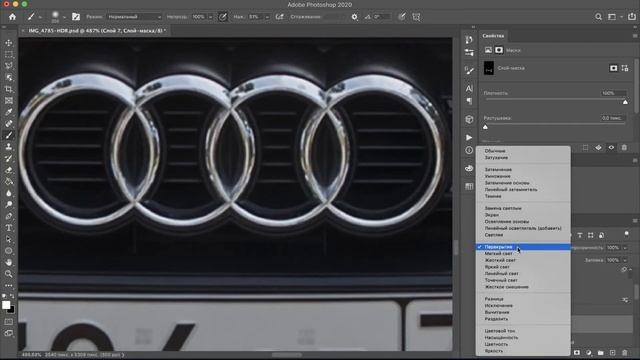Open the Brush Settings panel icon in options bar
Viewport: 640px width, 360px height.
click(76, 17)
